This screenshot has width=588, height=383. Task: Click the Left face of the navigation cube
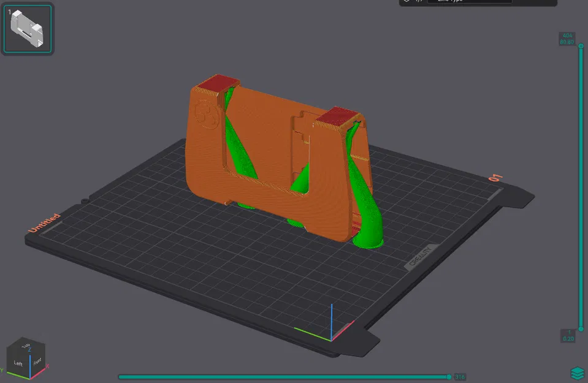click(18, 363)
